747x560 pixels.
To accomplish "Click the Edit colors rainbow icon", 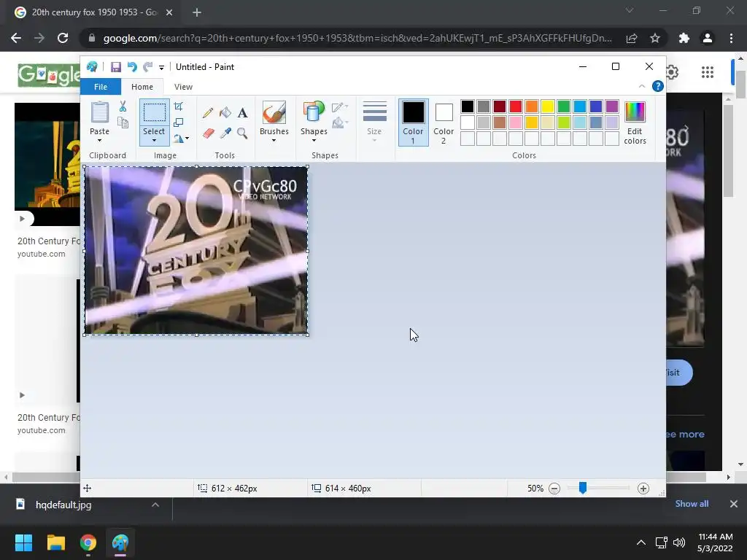I will pos(635,112).
